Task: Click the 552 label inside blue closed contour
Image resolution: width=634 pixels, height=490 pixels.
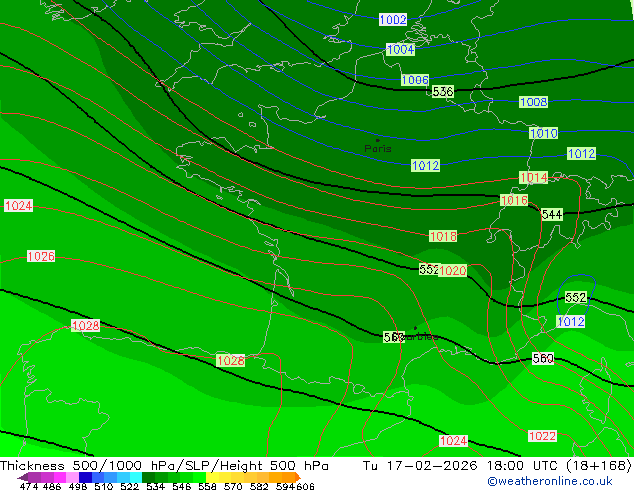Action: (575, 298)
